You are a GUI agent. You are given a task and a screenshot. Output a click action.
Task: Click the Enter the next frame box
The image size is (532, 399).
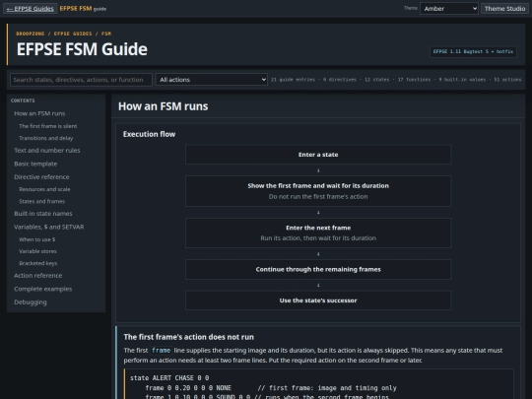click(318, 233)
